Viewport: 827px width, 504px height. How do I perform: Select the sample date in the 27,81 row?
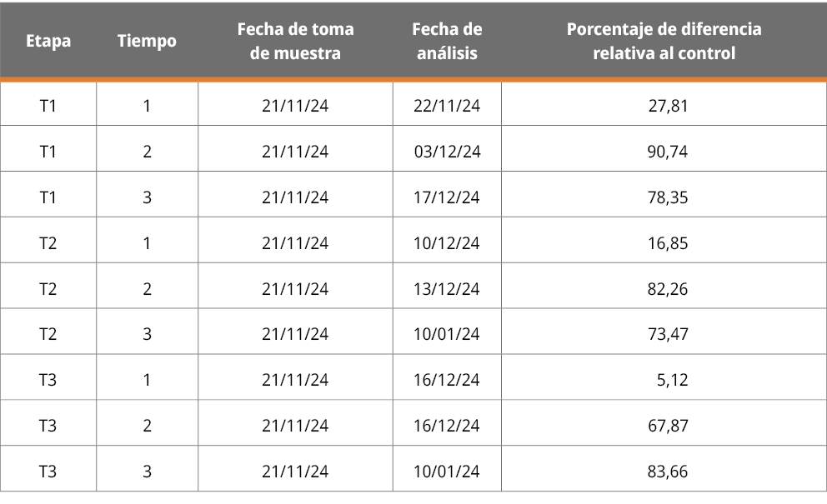point(295,106)
